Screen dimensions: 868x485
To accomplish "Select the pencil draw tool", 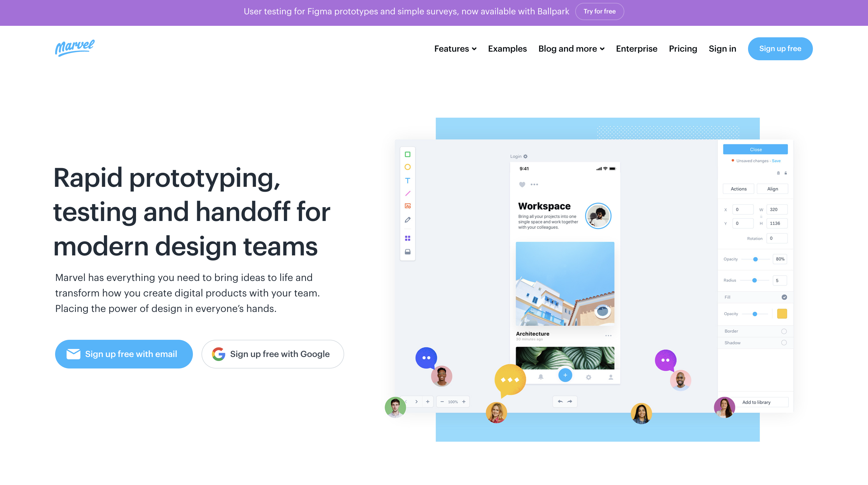I will [407, 220].
